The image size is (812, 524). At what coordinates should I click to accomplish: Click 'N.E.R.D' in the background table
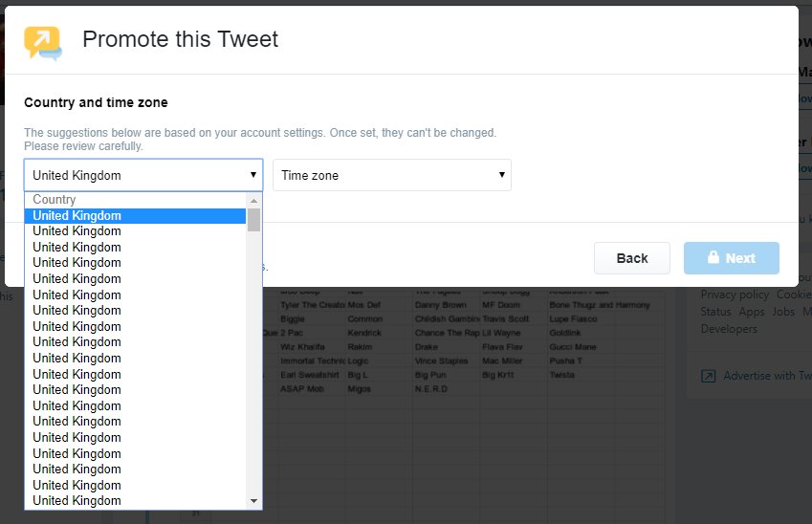click(x=430, y=389)
